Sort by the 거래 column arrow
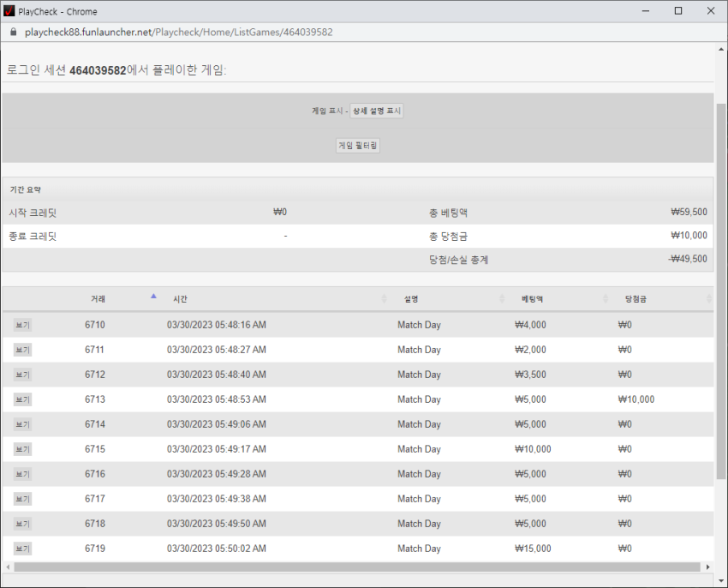 tap(153, 296)
